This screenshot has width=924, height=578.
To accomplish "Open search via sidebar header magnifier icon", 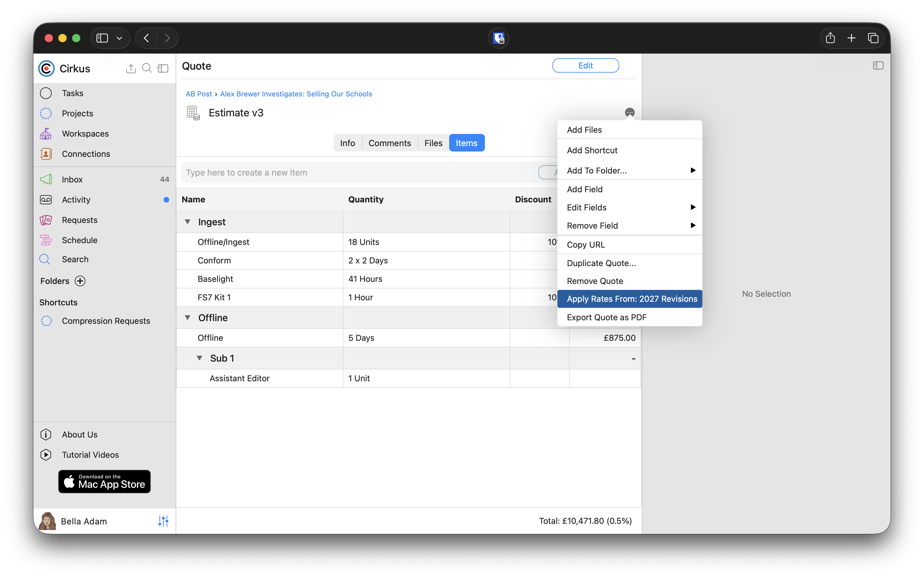I will 147,68.
